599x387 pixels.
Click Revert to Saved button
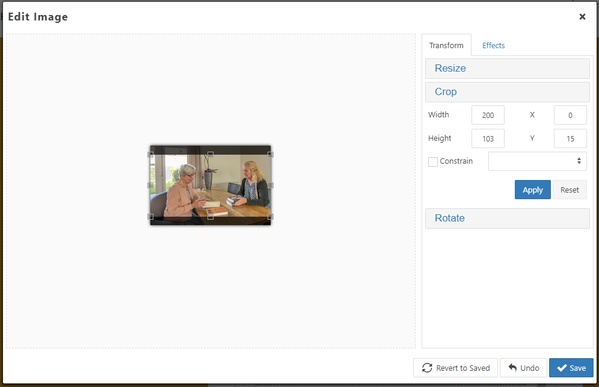tap(455, 368)
